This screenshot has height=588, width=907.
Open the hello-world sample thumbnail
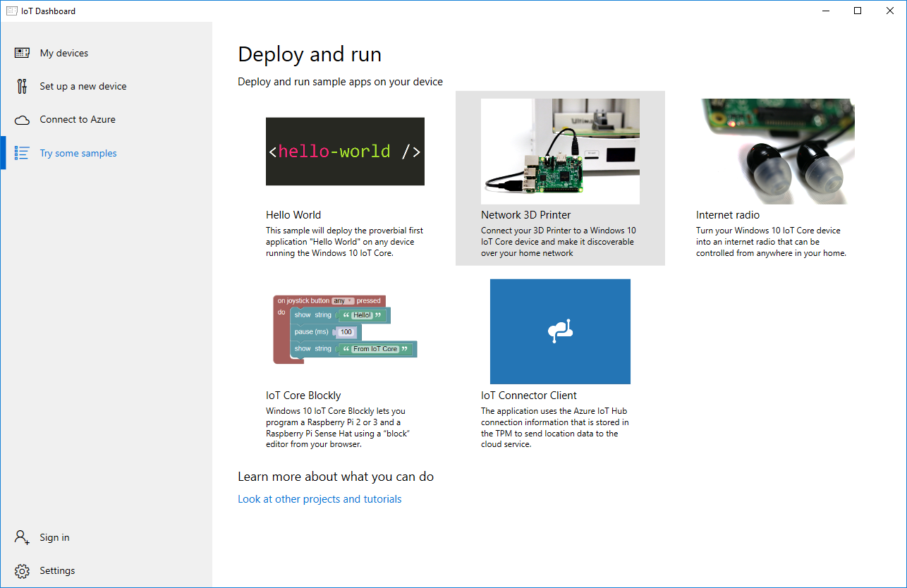[x=345, y=152]
